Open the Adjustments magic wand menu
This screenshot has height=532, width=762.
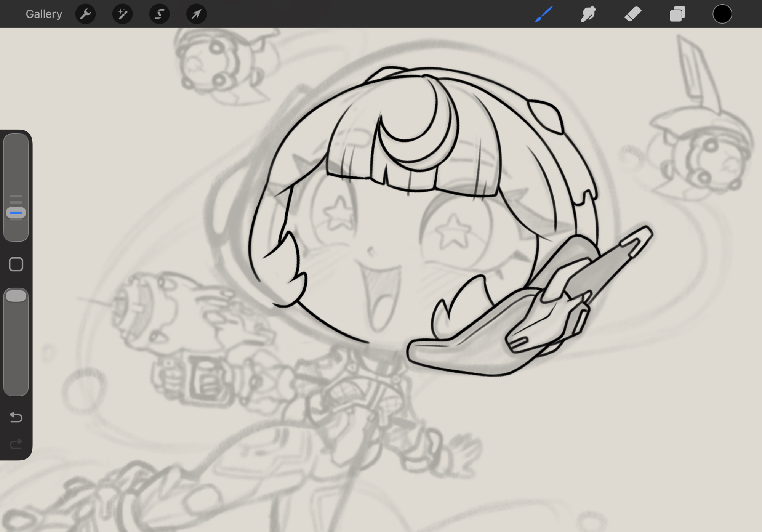(x=122, y=14)
